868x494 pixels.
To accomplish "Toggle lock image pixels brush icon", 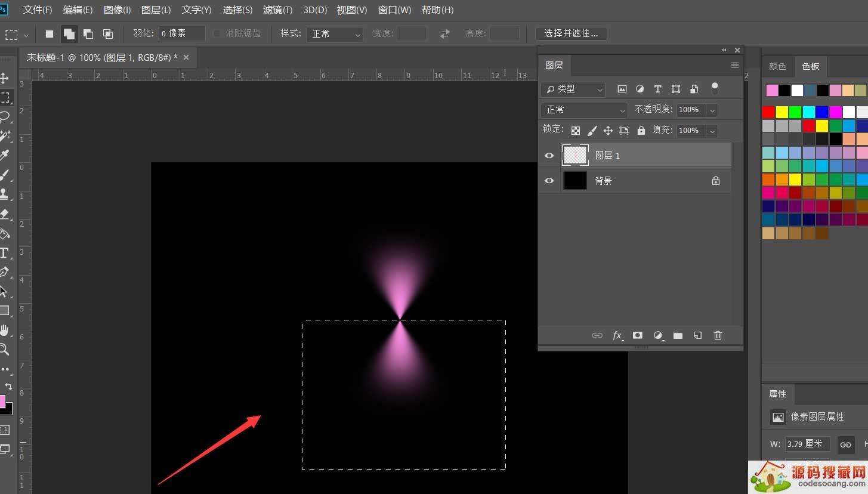I will (592, 131).
